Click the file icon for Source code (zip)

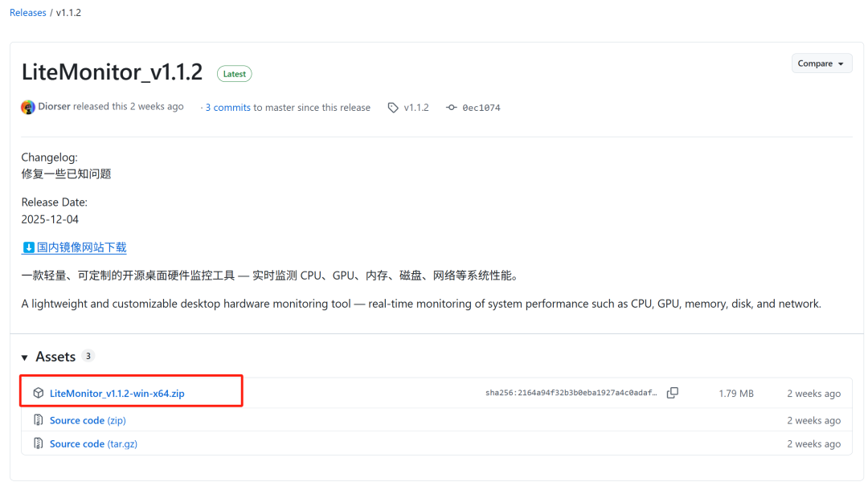(x=38, y=420)
